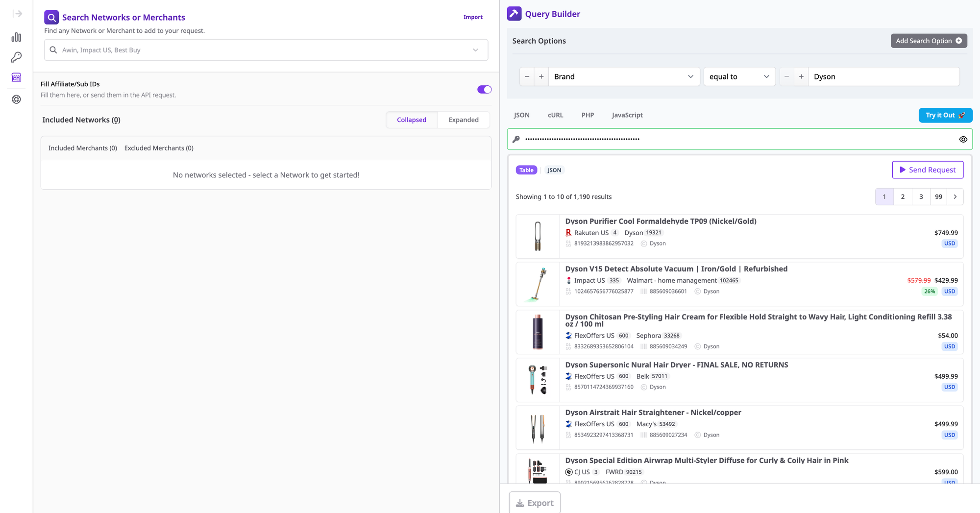Viewport: 980px width, 513px height.
Task: Click the masked API key field
Action: (x=739, y=139)
